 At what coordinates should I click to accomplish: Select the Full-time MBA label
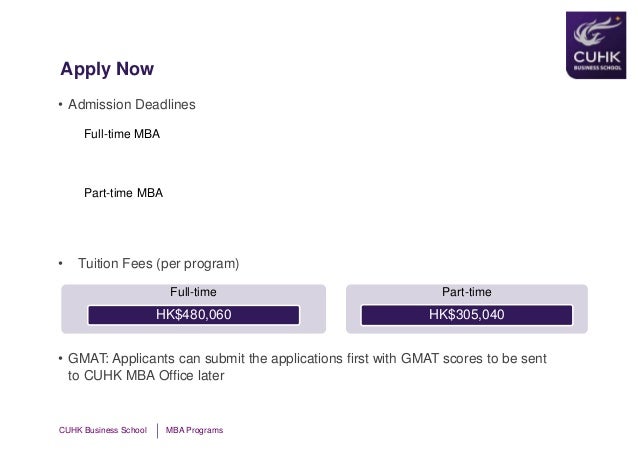point(122,134)
